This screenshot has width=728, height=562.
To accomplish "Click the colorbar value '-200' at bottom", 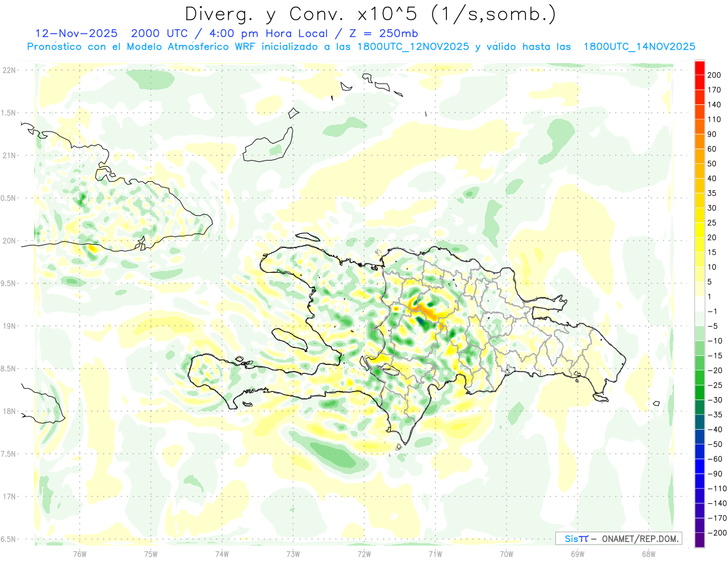I will pyautogui.click(x=717, y=533).
